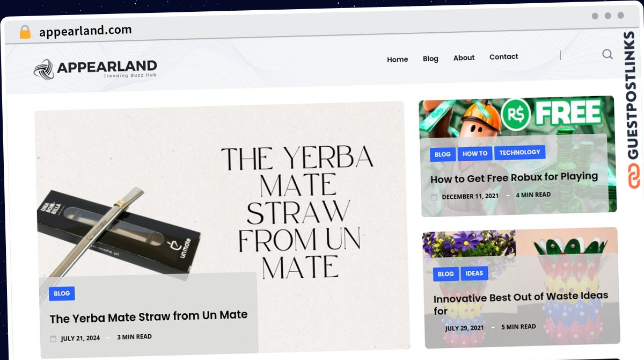Open Innovative Best Out of Waste article
The height and width of the screenshot is (360, 644).
click(x=521, y=303)
